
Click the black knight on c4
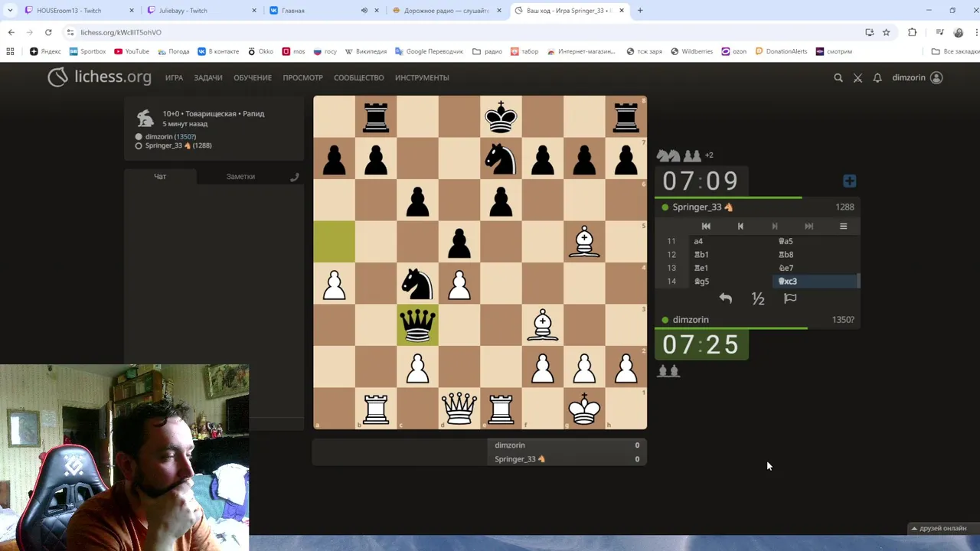[417, 284]
